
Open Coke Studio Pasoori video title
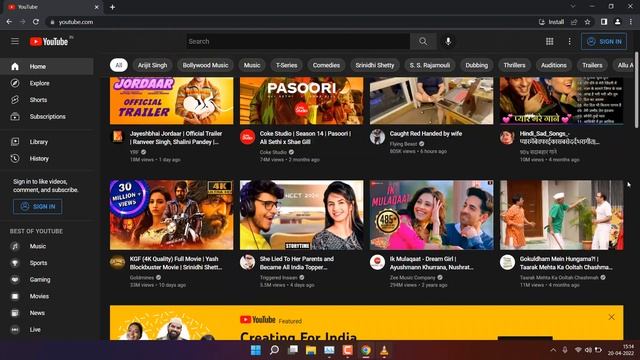pos(305,138)
